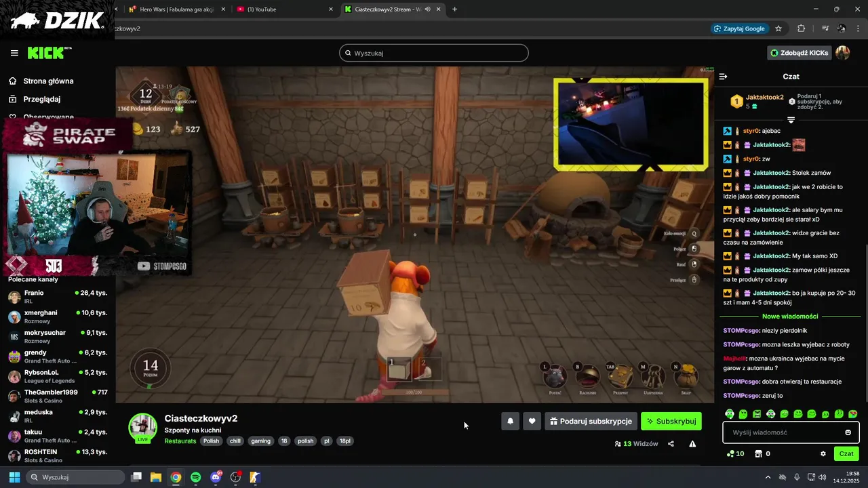Share the stream via share icon
868x488 pixels.
coord(671,444)
